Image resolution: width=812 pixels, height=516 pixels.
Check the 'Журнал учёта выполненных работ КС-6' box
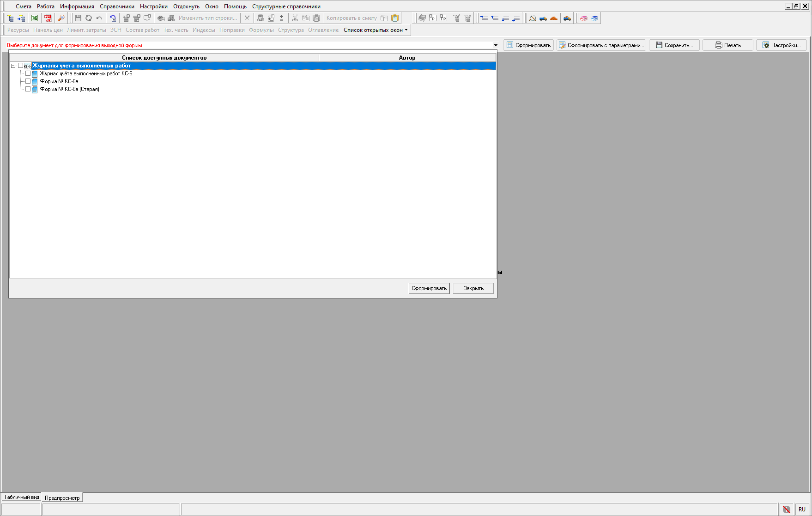coord(28,73)
